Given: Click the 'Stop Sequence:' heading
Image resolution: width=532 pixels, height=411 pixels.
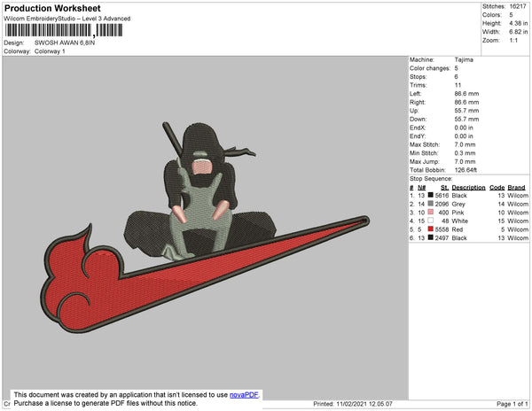Looking at the screenshot, I should point(431,179).
